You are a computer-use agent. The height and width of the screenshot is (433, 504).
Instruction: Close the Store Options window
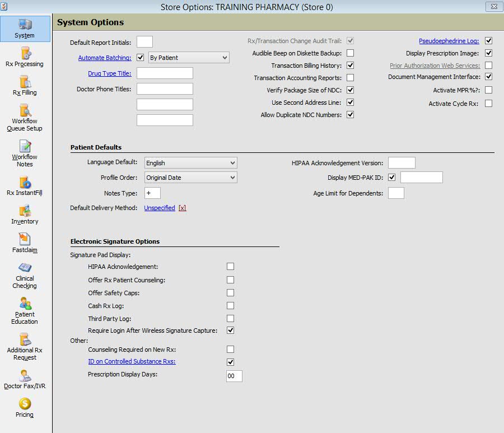pos(494,6)
